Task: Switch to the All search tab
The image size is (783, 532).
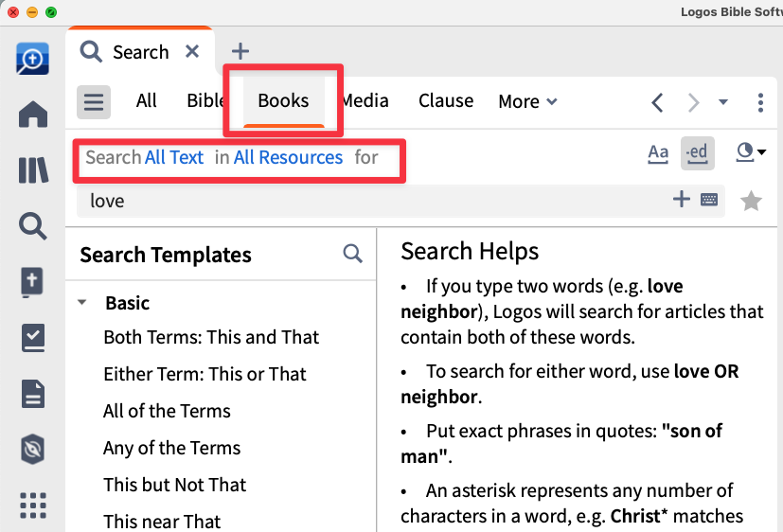Action: click(147, 100)
